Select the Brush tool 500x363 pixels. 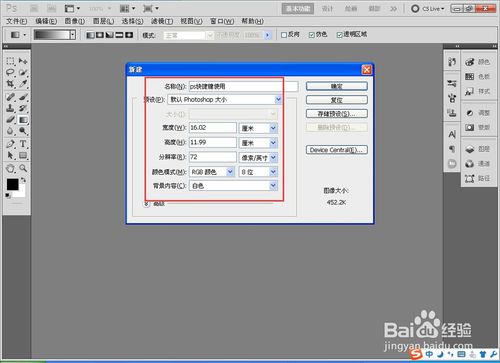tap(23, 97)
